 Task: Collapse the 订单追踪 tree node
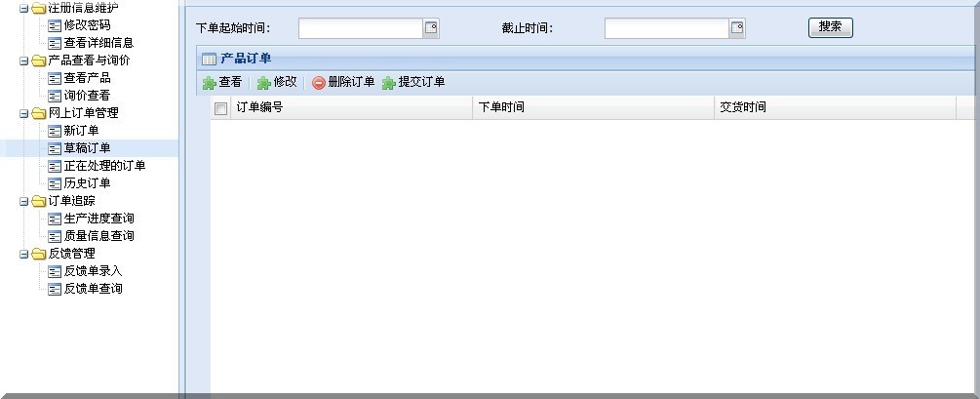click(23, 201)
